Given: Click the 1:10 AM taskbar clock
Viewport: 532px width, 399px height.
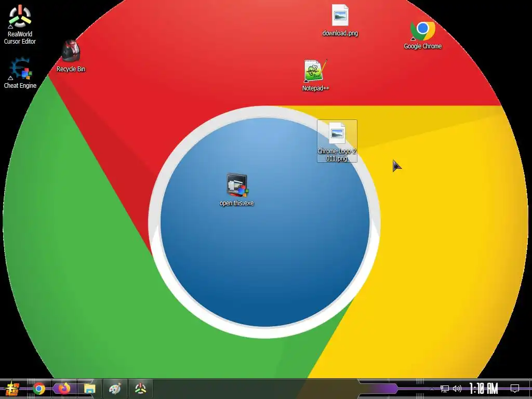Looking at the screenshot, I should [484, 389].
